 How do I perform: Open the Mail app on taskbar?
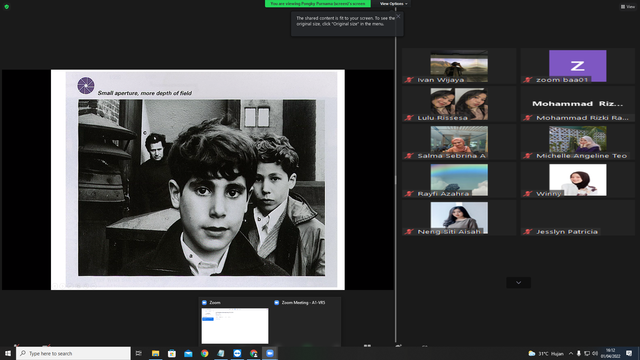click(188, 353)
